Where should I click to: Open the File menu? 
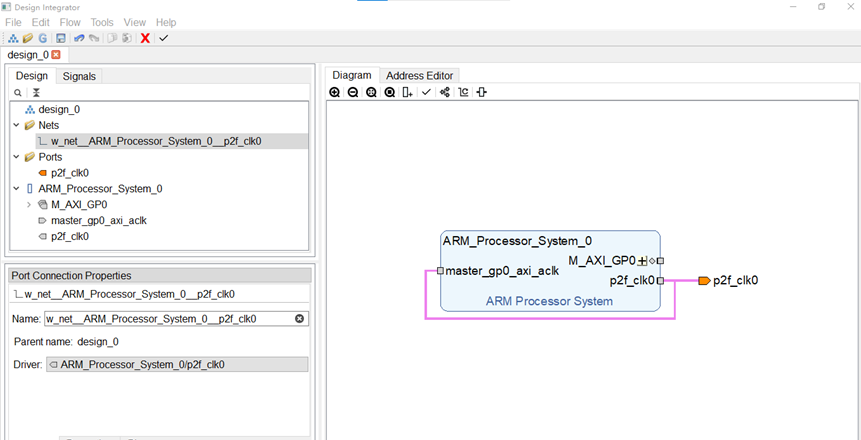tap(13, 23)
